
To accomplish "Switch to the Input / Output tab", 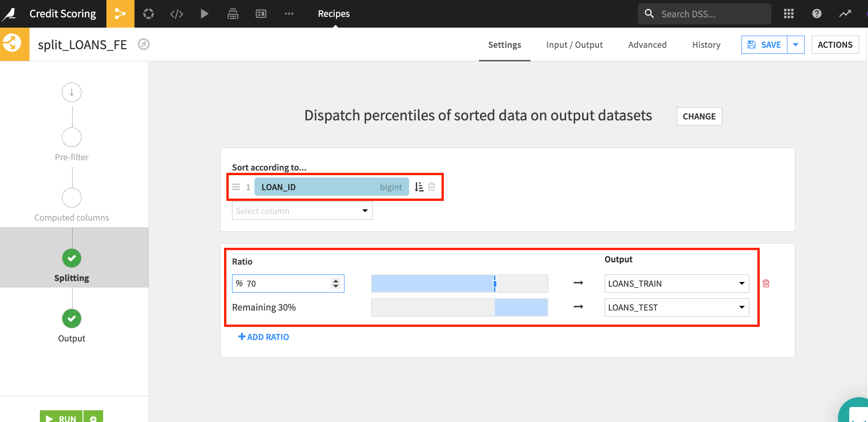I will (574, 45).
